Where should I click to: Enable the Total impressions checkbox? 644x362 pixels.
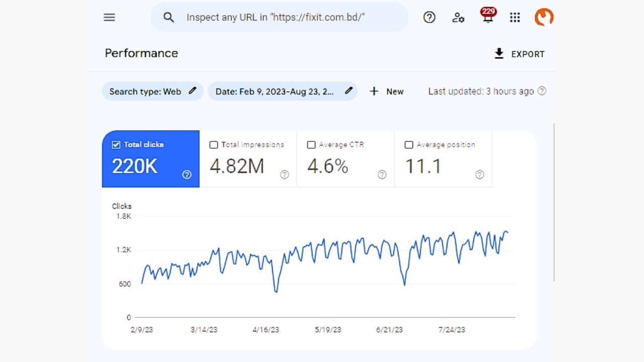click(x=214, y=145)
